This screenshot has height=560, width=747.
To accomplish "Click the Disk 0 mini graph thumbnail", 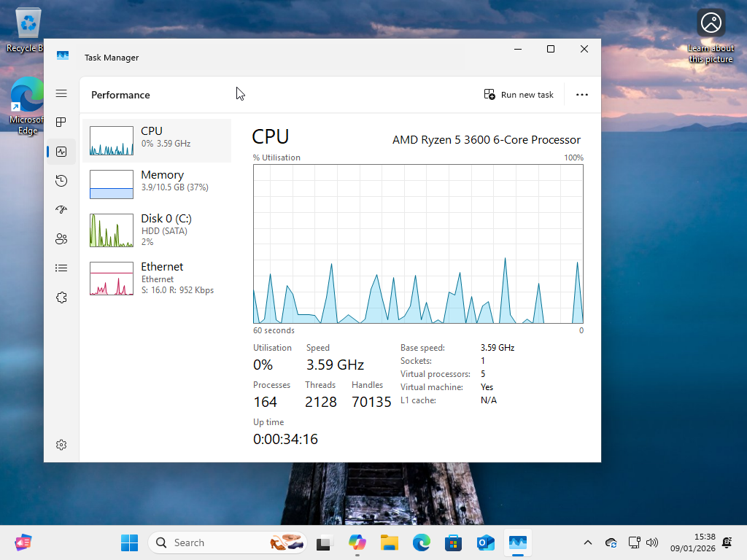I will [112, 230].
